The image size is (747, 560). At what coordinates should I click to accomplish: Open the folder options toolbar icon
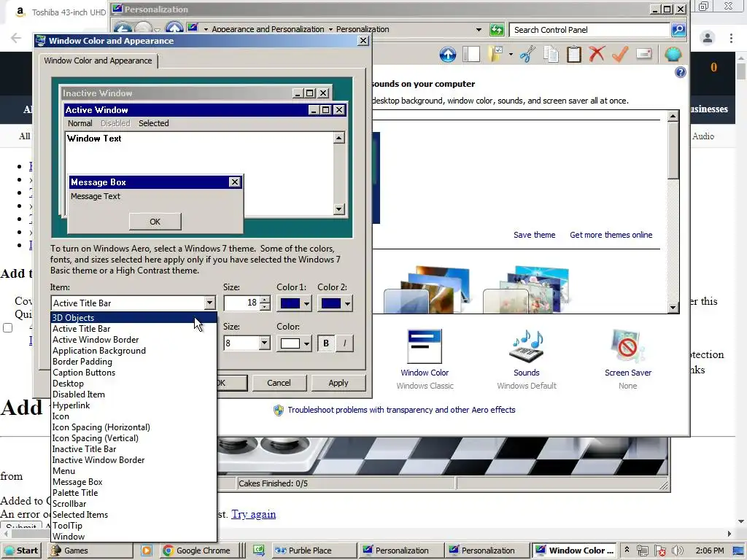(495, 54)
